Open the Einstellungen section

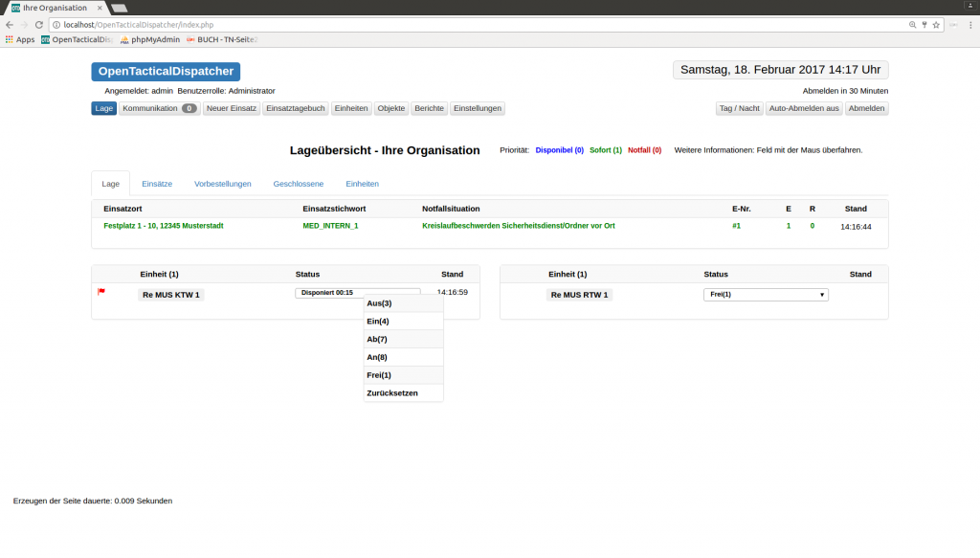(x=478, y=108)
